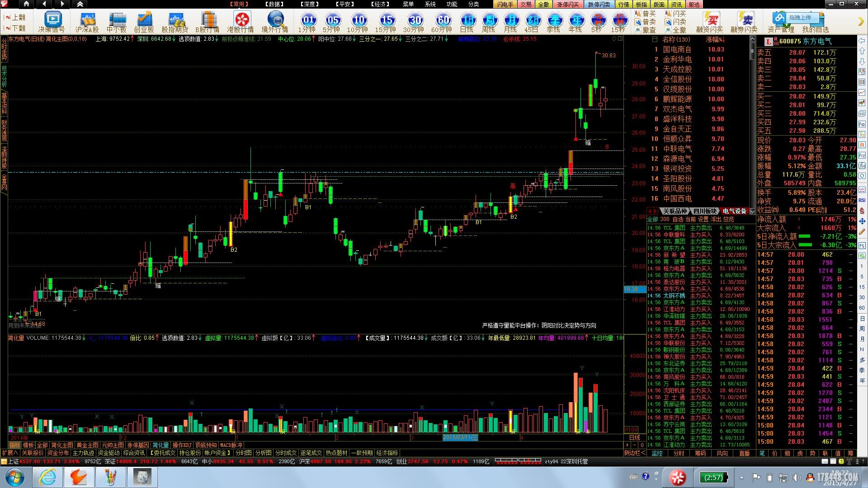This screenshot has height=488, width=868.
Task: Open 港股行情 Hong Kong quotes icon
Action: (x=241, y=22)
